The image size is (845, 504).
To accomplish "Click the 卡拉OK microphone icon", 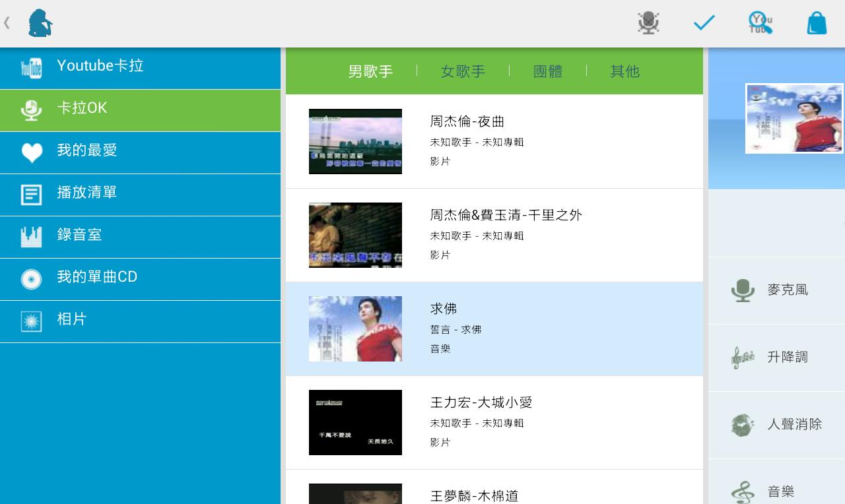I will coord(31,110).
